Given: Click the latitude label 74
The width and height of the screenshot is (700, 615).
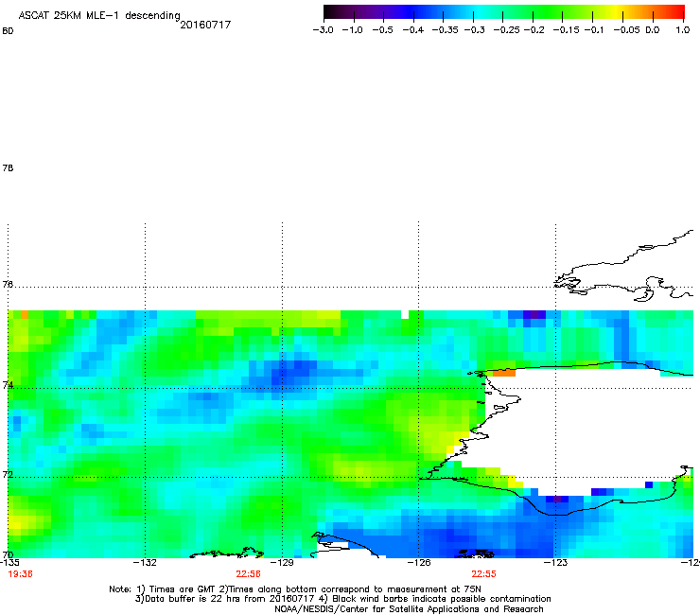Looking at the screenshot, I should coord(8,385).
